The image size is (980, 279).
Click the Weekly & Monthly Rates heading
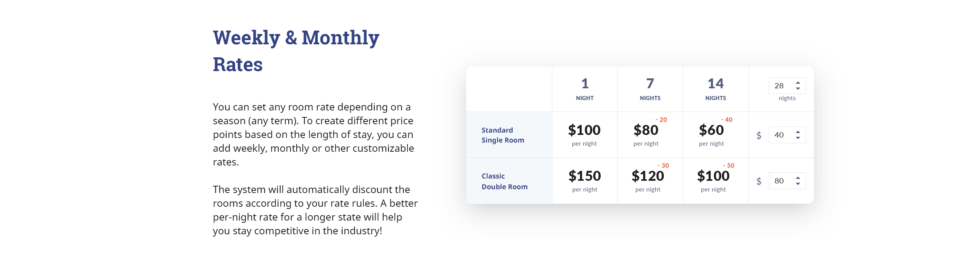(296, 51)
